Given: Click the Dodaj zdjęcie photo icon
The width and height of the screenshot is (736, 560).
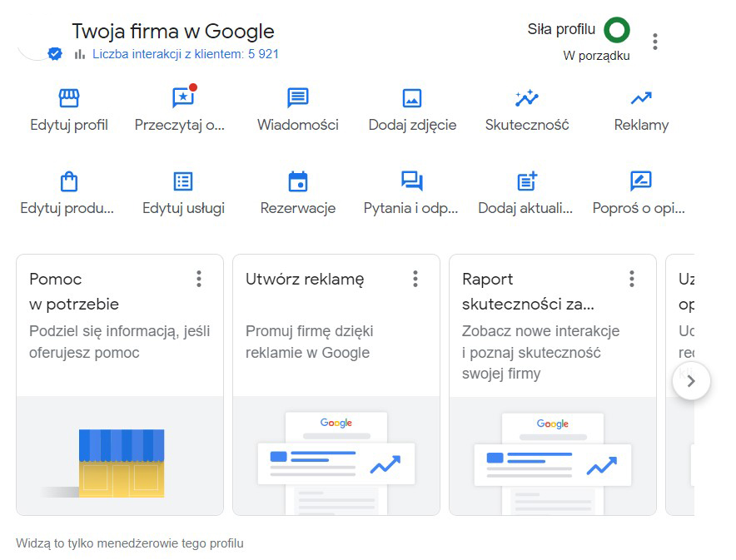Looking at the screenshot, I should 412,98.
